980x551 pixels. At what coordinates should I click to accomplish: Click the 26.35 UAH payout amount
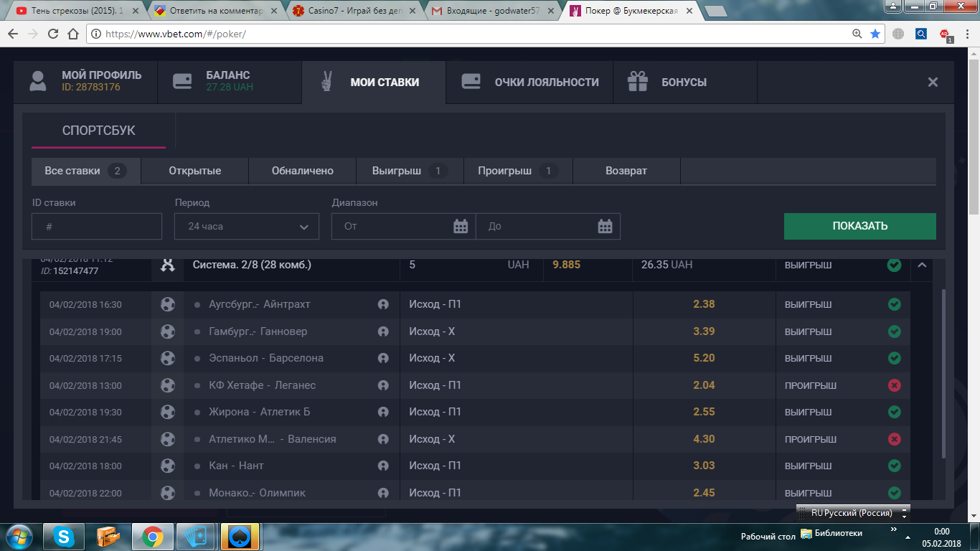[x=666, y=265]
